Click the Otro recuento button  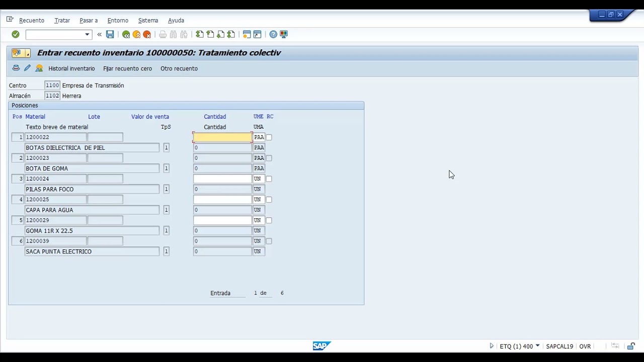point(179,68)
